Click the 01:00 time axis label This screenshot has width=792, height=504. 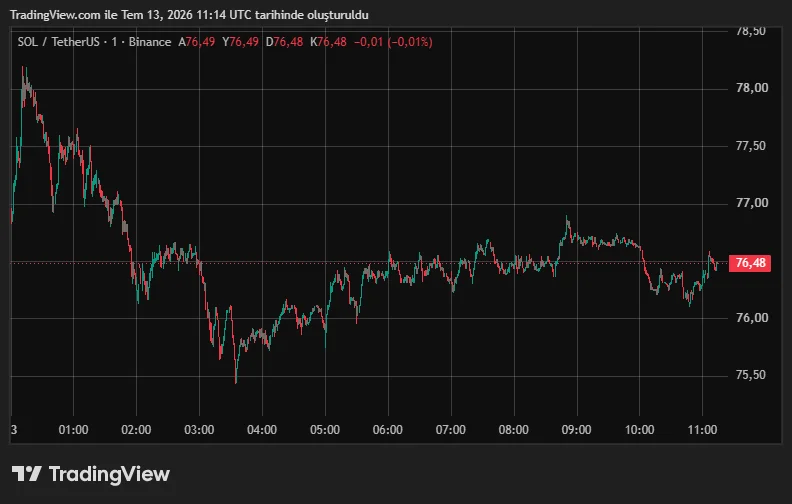(73, 430)
